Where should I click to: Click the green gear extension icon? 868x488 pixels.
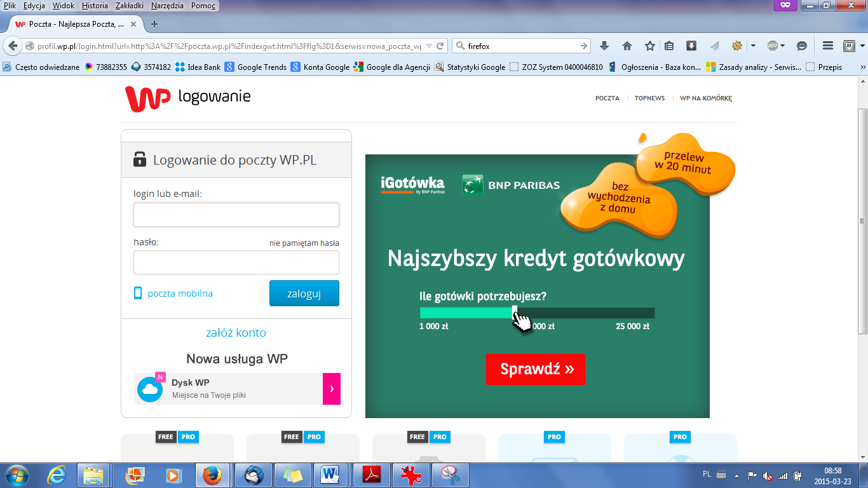pos(737,46)
